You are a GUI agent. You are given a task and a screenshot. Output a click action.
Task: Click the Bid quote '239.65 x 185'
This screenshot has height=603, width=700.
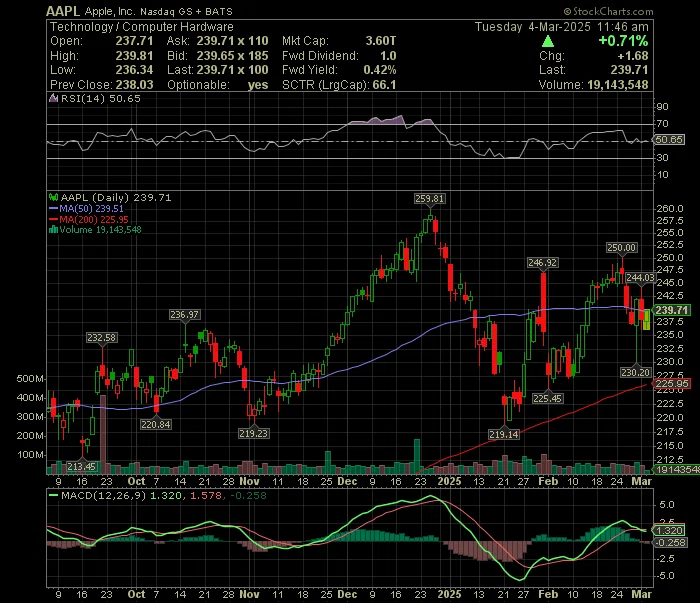tap(233, 56)
